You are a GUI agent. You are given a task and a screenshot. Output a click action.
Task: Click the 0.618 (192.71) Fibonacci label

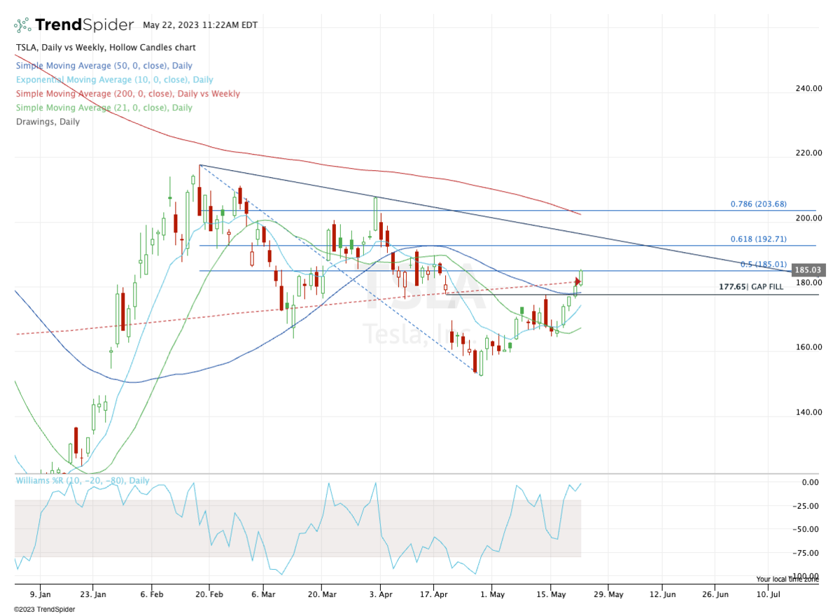pyautogui.click(x=758, y=239)
